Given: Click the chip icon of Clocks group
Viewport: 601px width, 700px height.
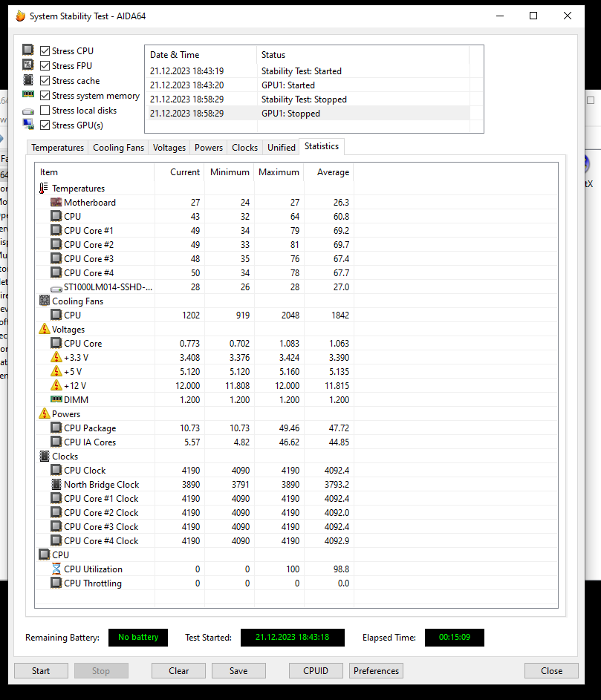Looking at the screenshot, I should (45, 456).
